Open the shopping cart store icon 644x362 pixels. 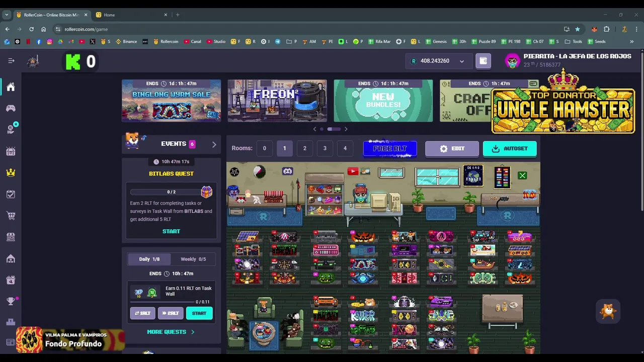[11, 216]
